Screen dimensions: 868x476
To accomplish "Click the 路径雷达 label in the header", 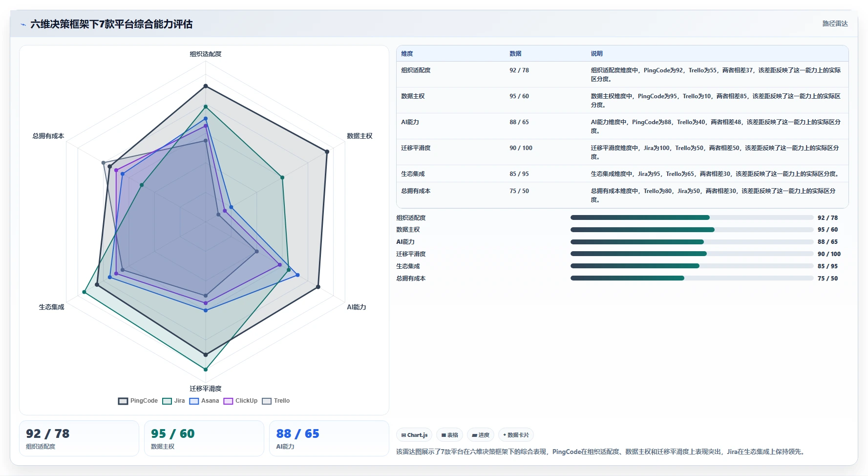I will (835, 23).
